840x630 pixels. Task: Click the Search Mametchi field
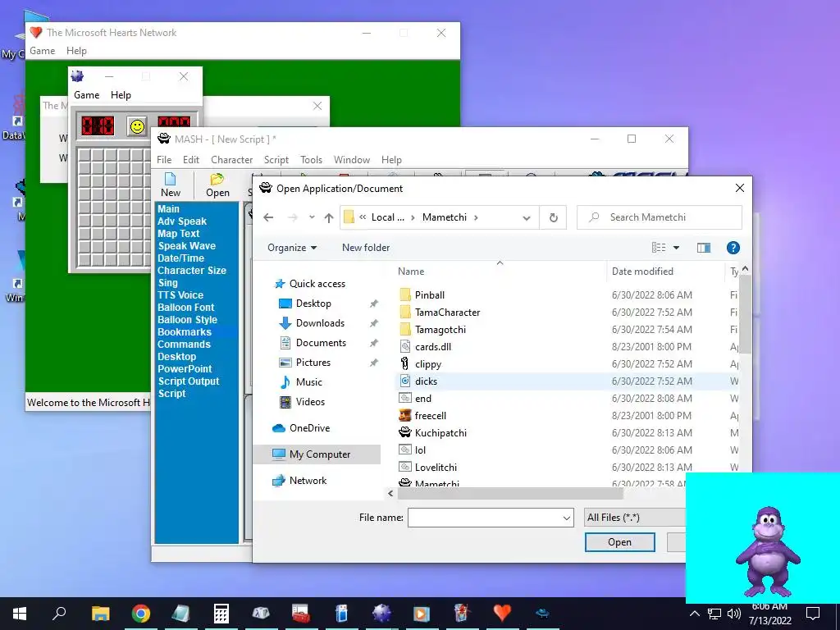tap(659, 217)
